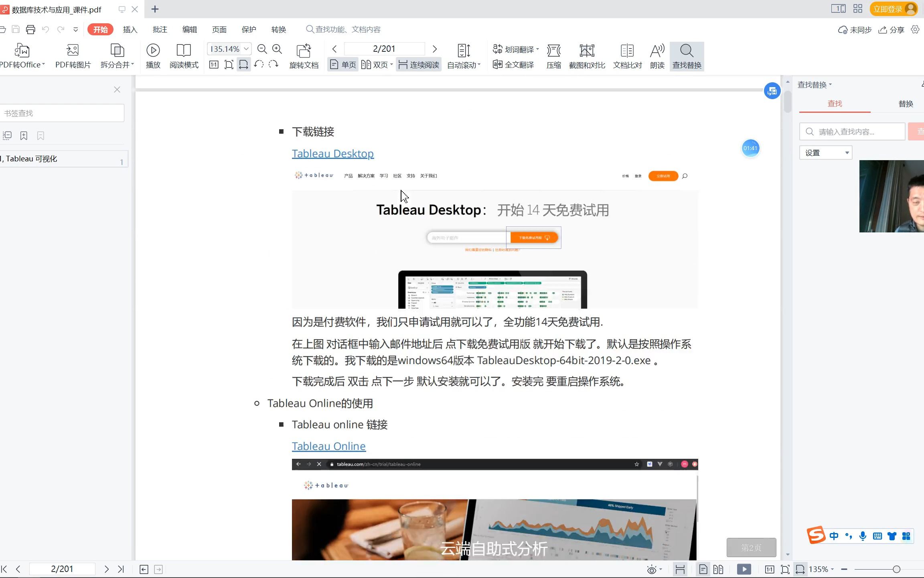Expand the 划词翻译 dropdown arrow

[x=537, y=49]
